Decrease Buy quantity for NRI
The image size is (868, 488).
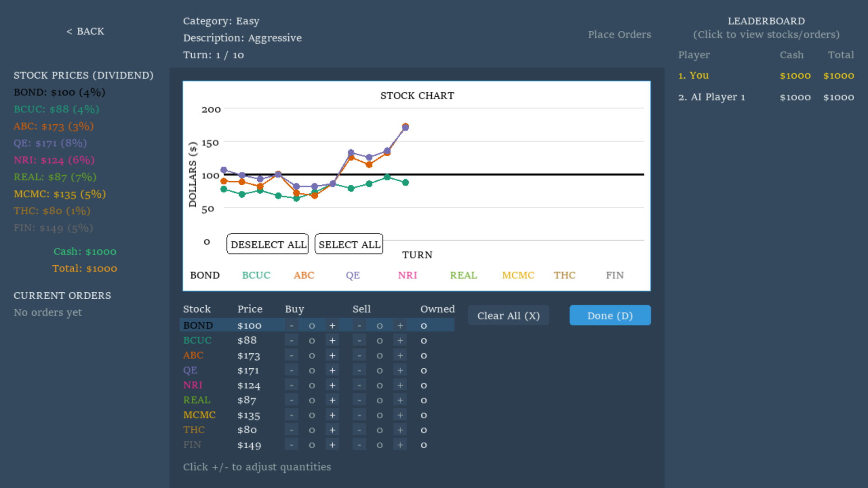(292, 385)
